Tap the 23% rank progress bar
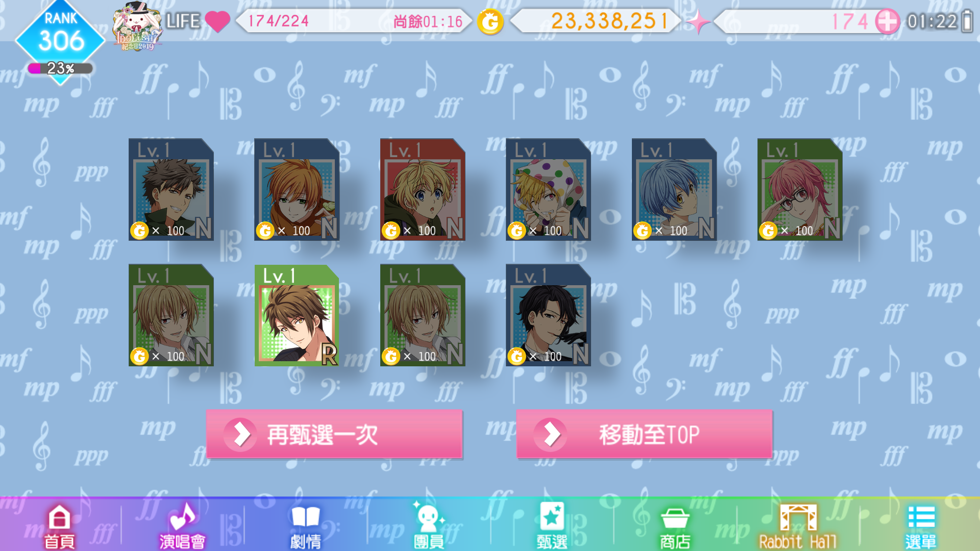Screen dimensions: 980x551 (60, 68)
